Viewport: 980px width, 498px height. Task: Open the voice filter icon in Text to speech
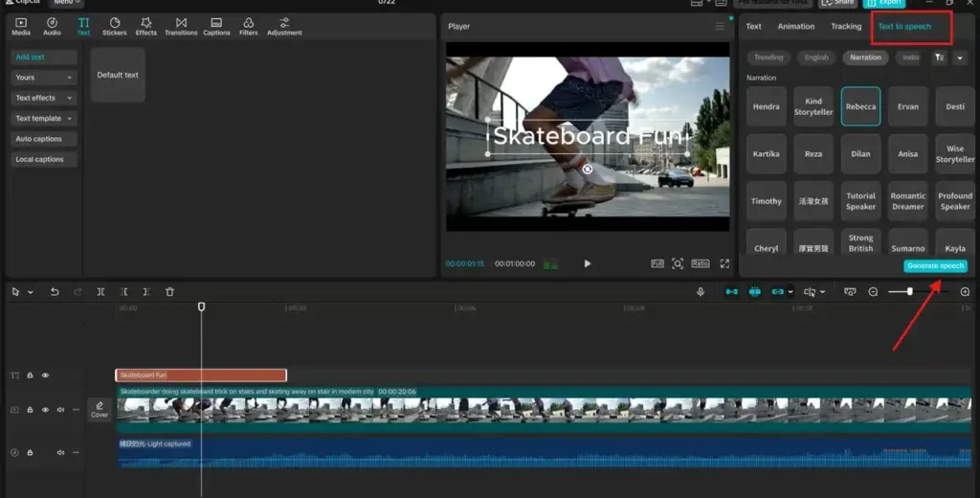pos(940,57)
